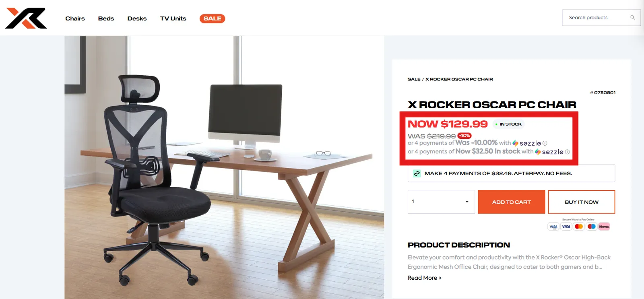Click the SALE breadcrumb link
This screenshot has height=299, width=644.
[x=414, y=79]
